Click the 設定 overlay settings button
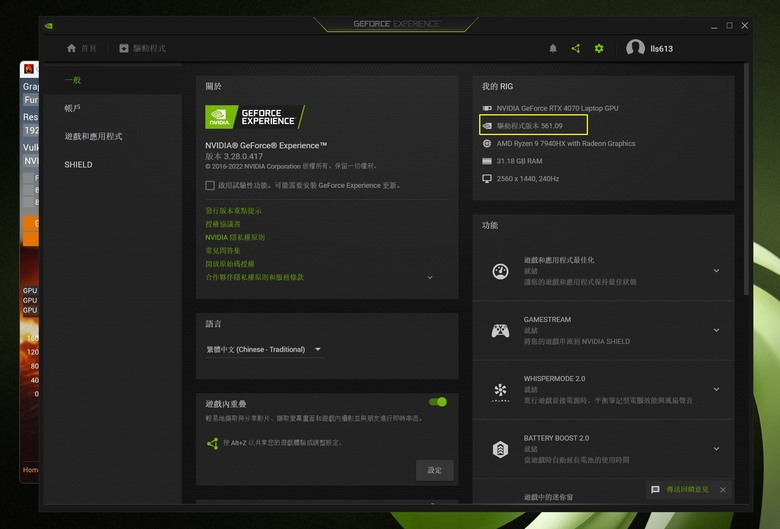The width and height of the screenshot is (780, 529). pyautogui.click(x=435, y=470)
